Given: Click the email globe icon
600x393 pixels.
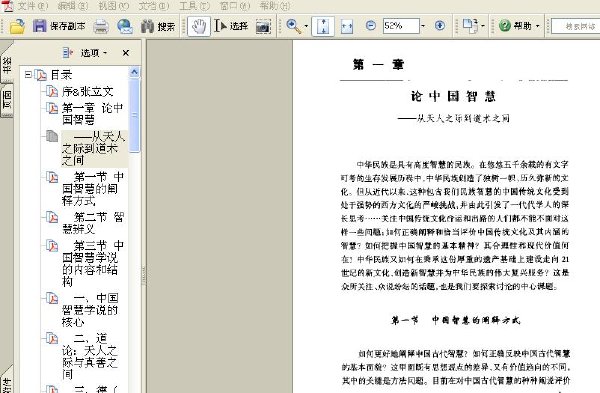Looking at the screenshot, I should click(x=125, y=26).
